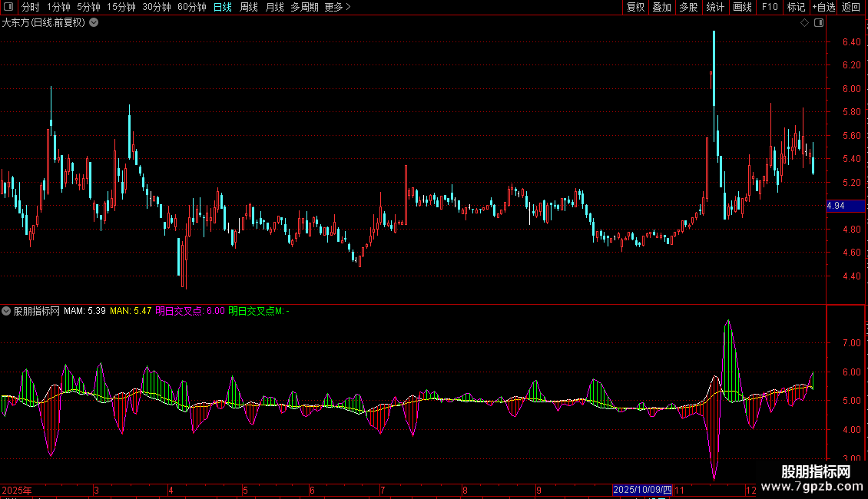Click the 叠加 overlay button
This screenshot has width=868, height=499.
coord(661,7)
